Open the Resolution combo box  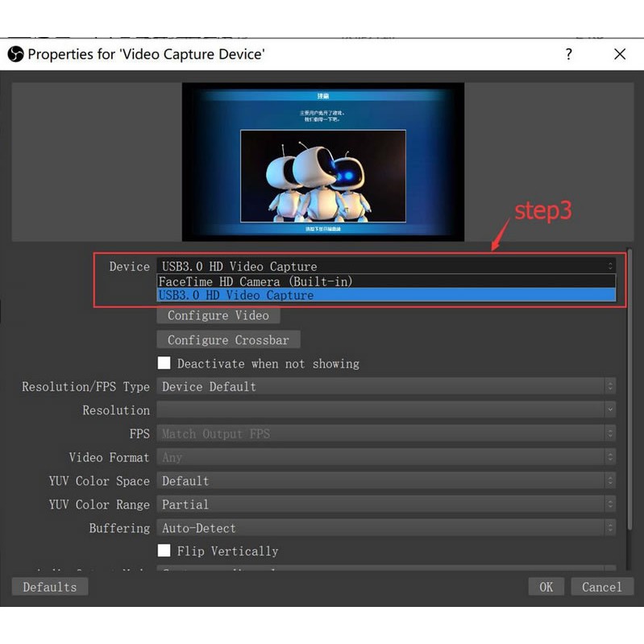385,410
